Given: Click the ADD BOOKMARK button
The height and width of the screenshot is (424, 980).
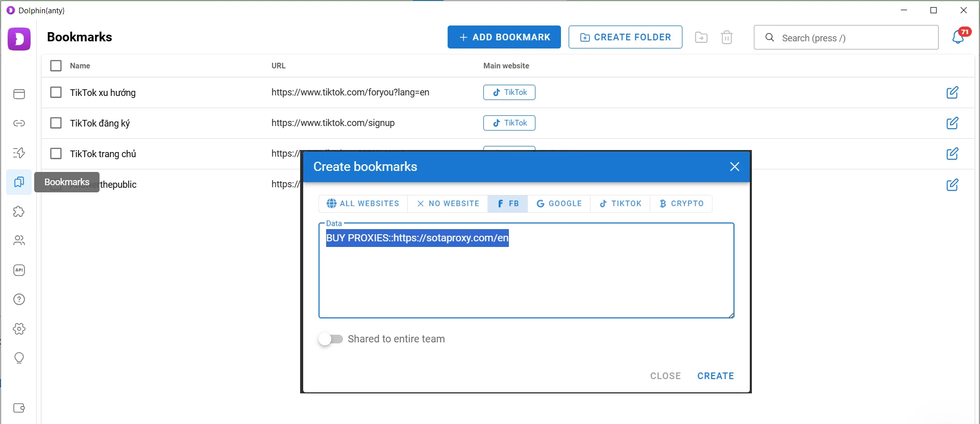Looking at the screenshot, I should point(504,37).
